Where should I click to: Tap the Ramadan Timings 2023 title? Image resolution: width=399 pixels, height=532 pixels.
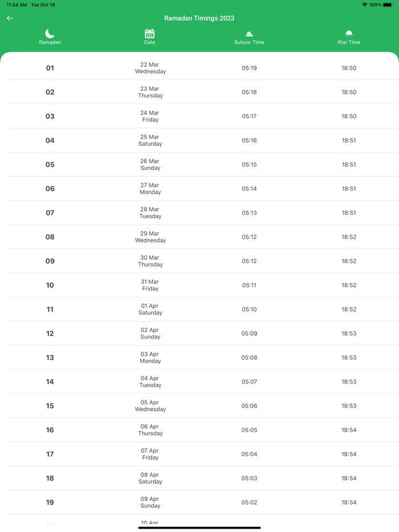(199, 18)
